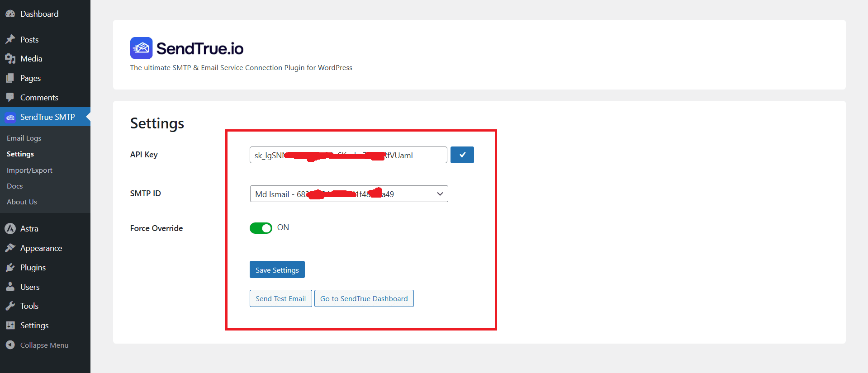Click the blue checkmark verify API key button
The image size is (868, 373).
click(x=462, y=155)
